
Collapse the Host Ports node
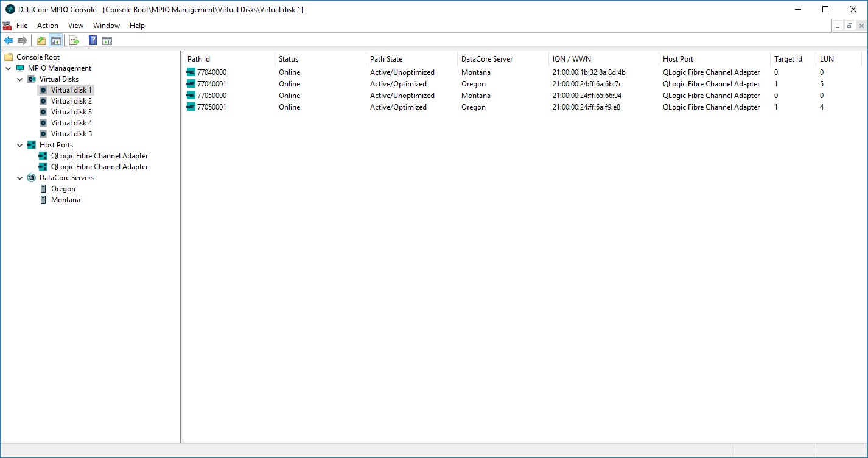(x=20, y=145)
